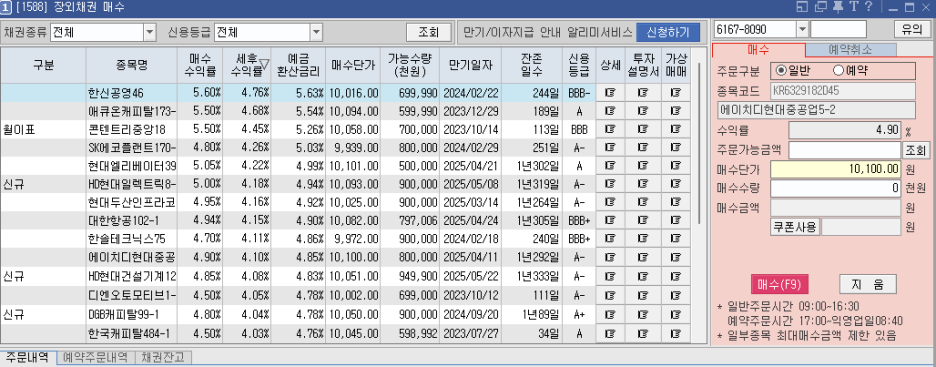Click the 797,006 available quantity cell
Viewport: 936px width, 367px height.
[410, 221]
